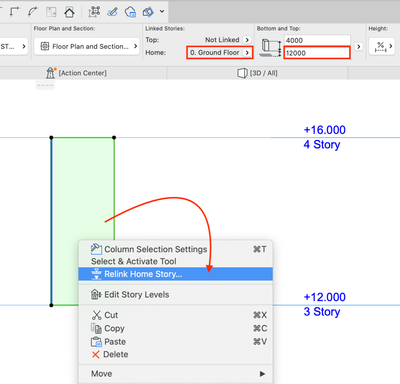This screenshot has width=400, height=384.
Task: Open Column Selection Settings menu entry
Action: pyautogui.click(x=176, y=249)
